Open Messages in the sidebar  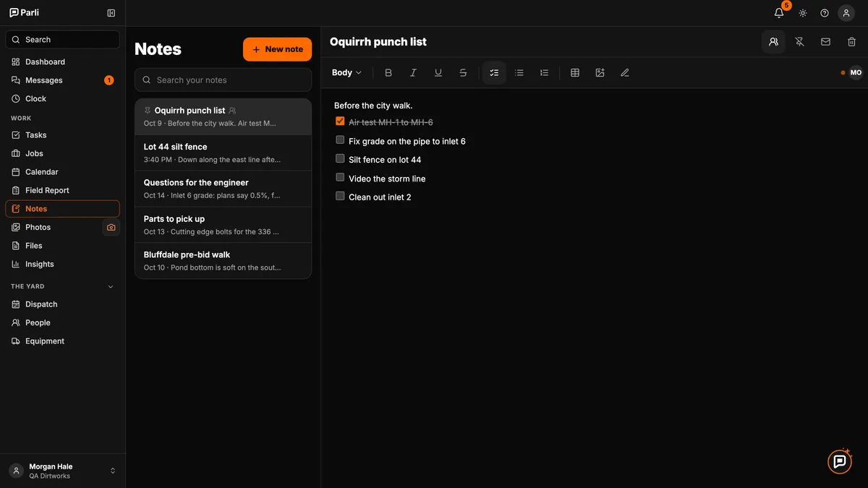62,80
